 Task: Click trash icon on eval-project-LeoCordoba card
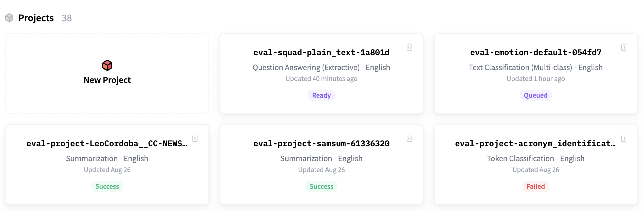(x=195, y=138)
